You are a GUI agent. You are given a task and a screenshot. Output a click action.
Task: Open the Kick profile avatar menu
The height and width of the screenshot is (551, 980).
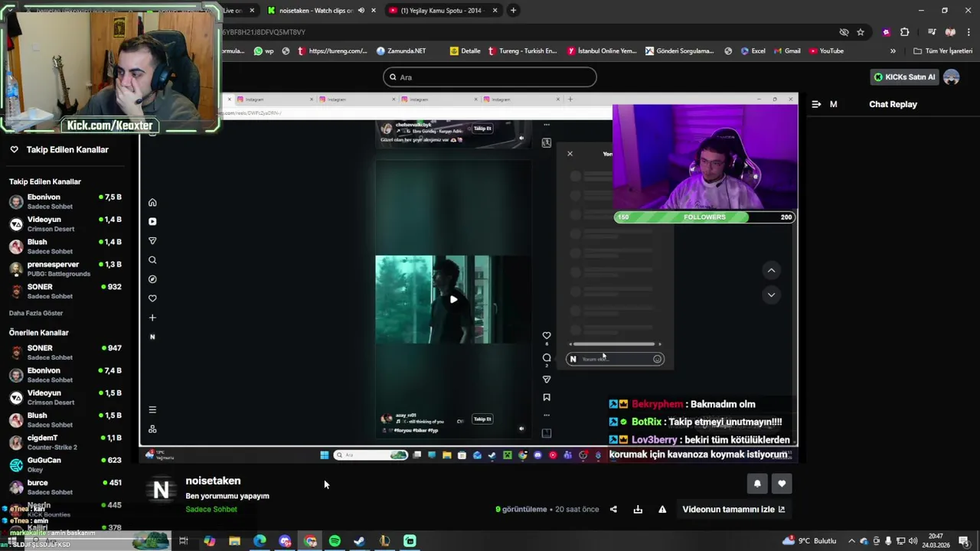click(x=952, y=77)
